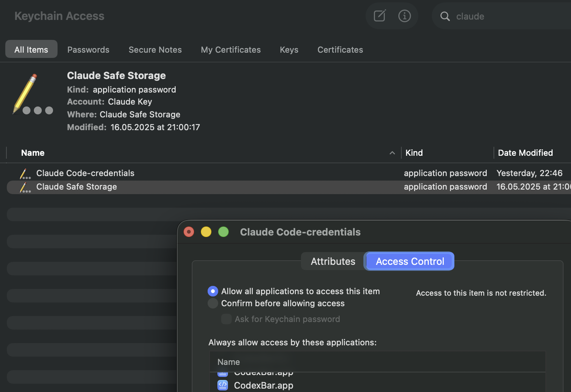Viewport: 571px width, 392px height.
Task: Click Claude Code-credentials 'application password' kind cell
Action: (x=445, y=173)
